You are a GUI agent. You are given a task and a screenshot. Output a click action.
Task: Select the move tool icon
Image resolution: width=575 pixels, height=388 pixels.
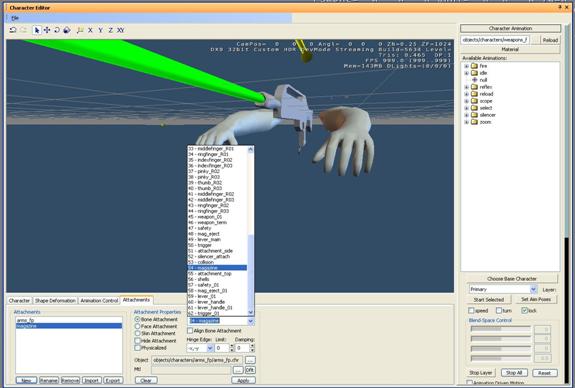(47, 30)
